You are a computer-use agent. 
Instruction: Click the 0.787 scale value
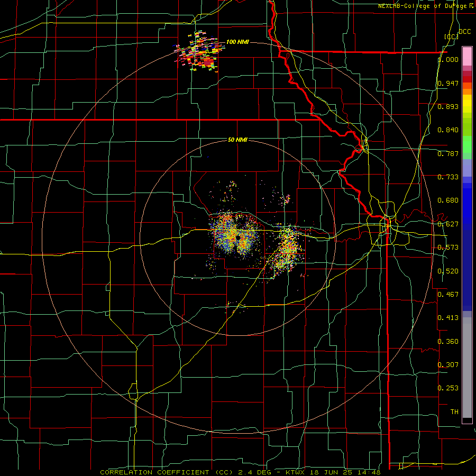coord(448,153)
